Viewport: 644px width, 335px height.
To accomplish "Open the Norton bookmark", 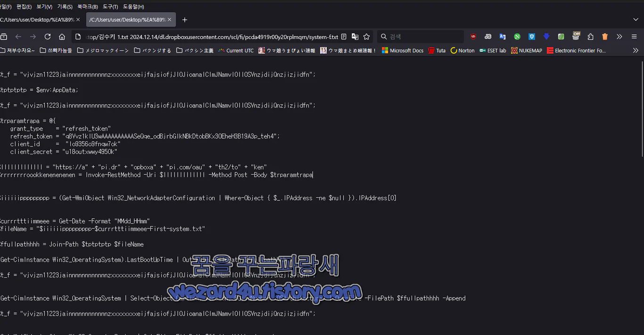I will pos(462,50).
